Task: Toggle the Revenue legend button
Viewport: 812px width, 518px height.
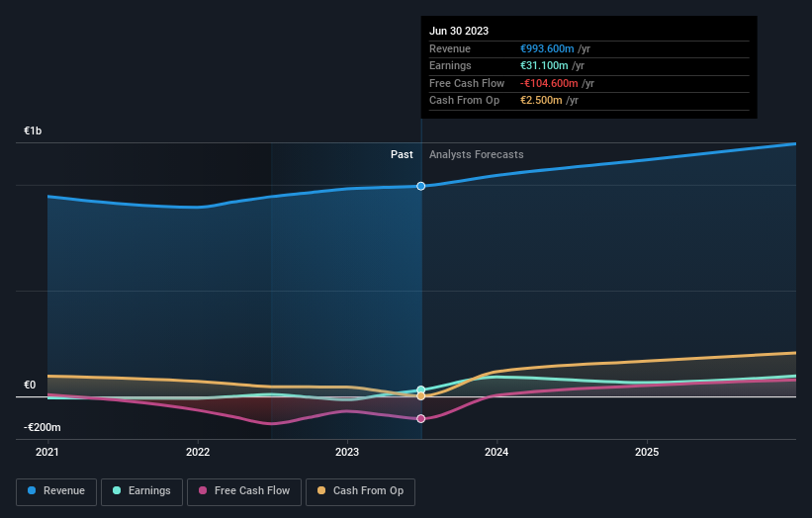Action: pyautogui.click(x=56, y=491)
